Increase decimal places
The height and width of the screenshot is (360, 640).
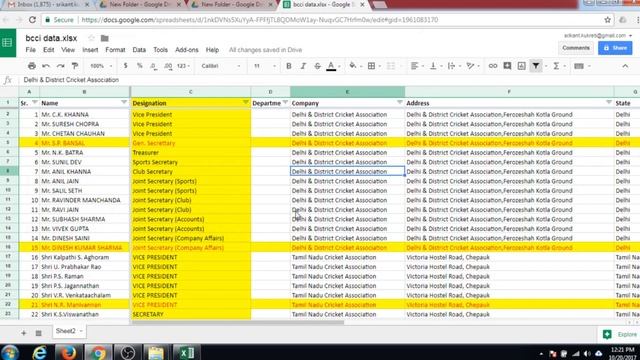click(168, 66)
